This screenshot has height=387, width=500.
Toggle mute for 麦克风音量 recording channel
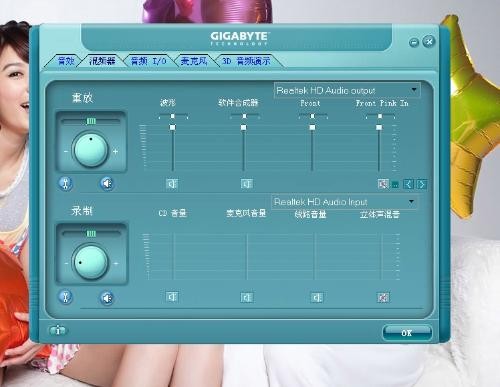tap(247, 297)
